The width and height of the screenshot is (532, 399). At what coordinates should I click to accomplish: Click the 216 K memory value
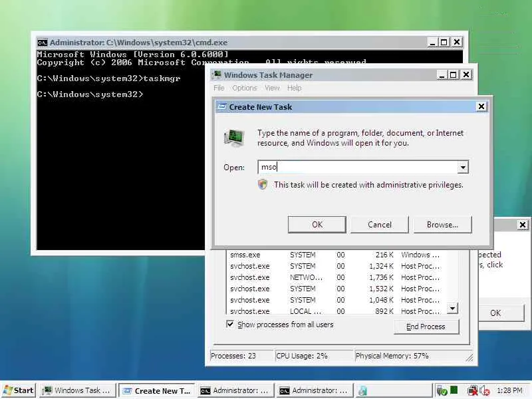click(x=384, y=255)
